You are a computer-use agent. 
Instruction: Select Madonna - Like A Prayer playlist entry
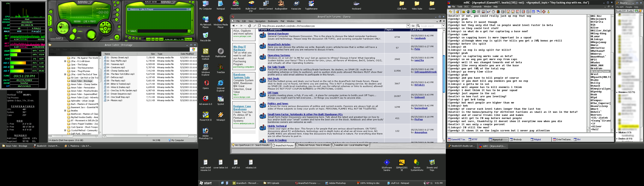[x=159, y=9]
